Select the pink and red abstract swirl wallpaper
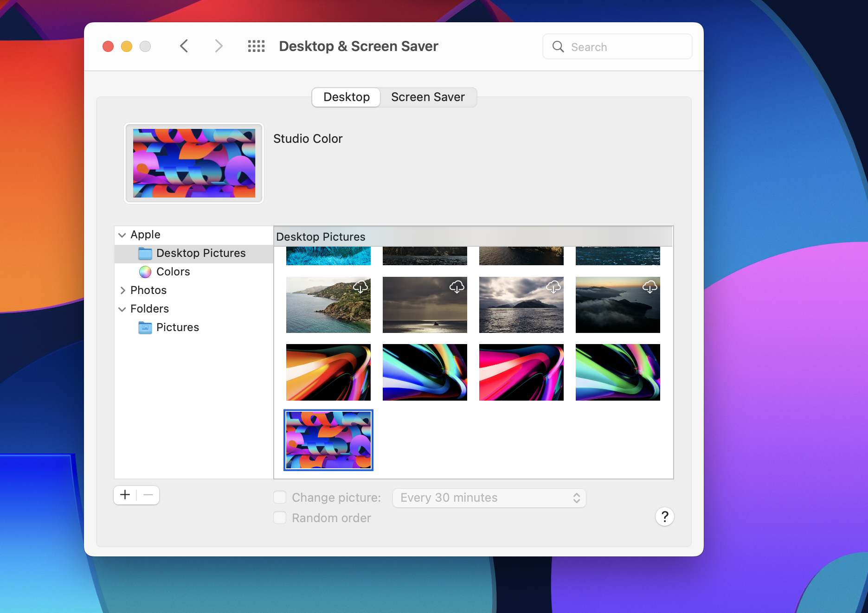 [x=521, y=372]
